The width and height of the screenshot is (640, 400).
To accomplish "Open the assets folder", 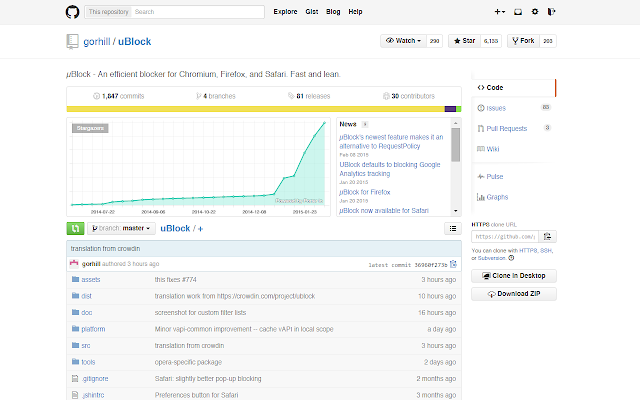I will click(91, 280).
